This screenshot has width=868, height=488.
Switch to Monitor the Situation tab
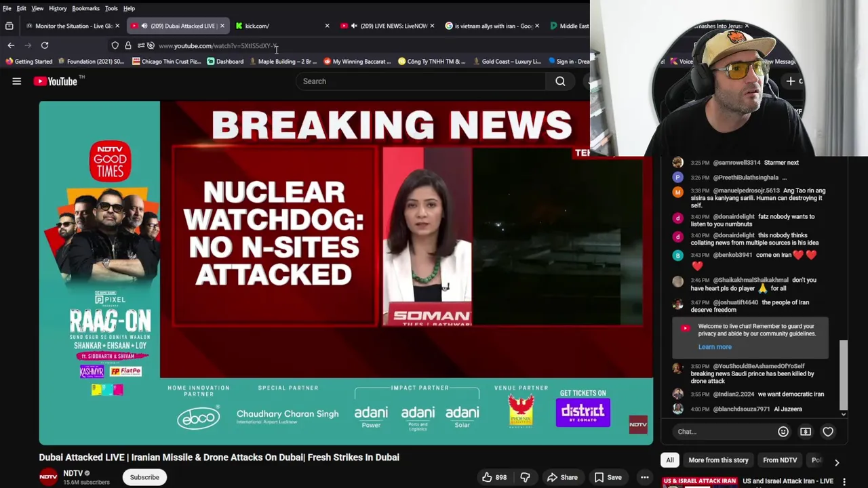(73, 26)
